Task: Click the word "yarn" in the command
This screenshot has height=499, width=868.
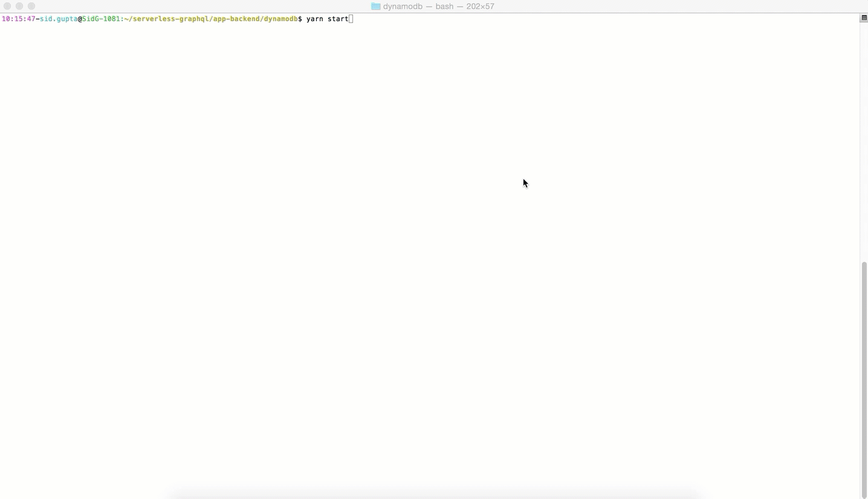Action: [314, 19]
